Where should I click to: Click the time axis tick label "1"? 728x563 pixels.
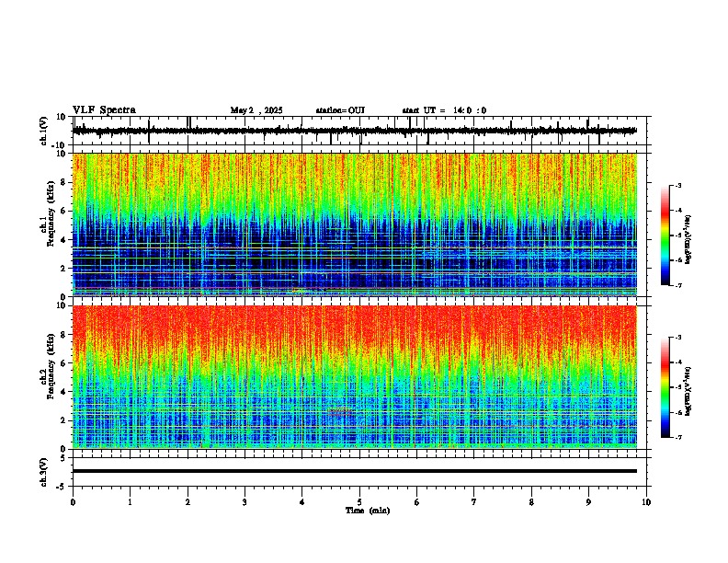130,502
